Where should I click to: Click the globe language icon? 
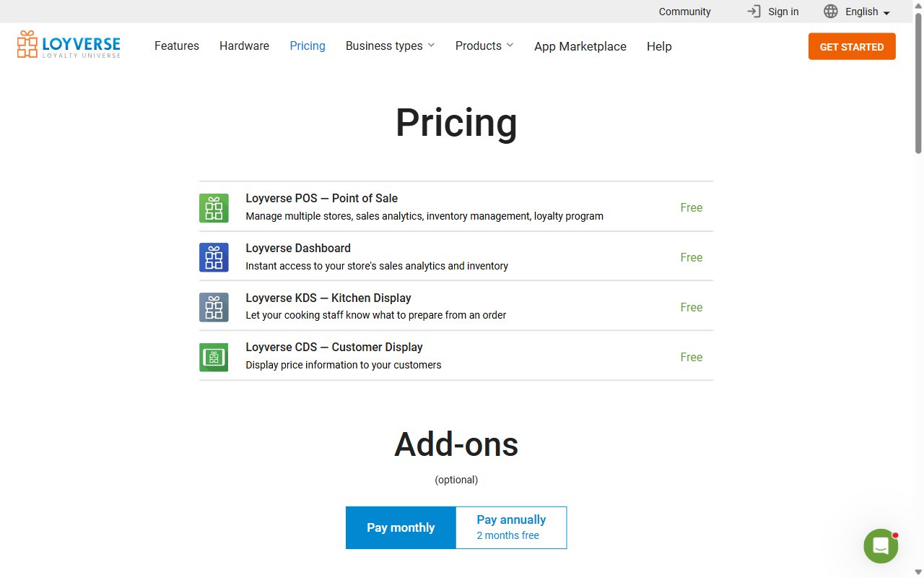[x=831, y=12]
